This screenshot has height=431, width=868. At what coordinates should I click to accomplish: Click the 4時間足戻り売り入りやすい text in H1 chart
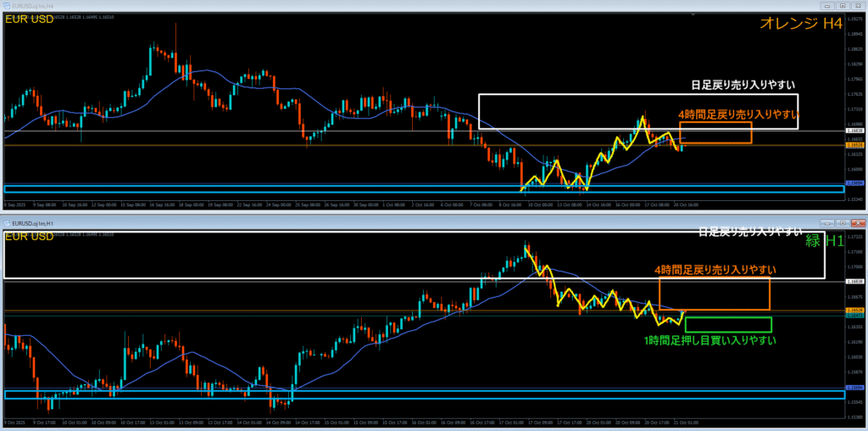coord(714,270)
